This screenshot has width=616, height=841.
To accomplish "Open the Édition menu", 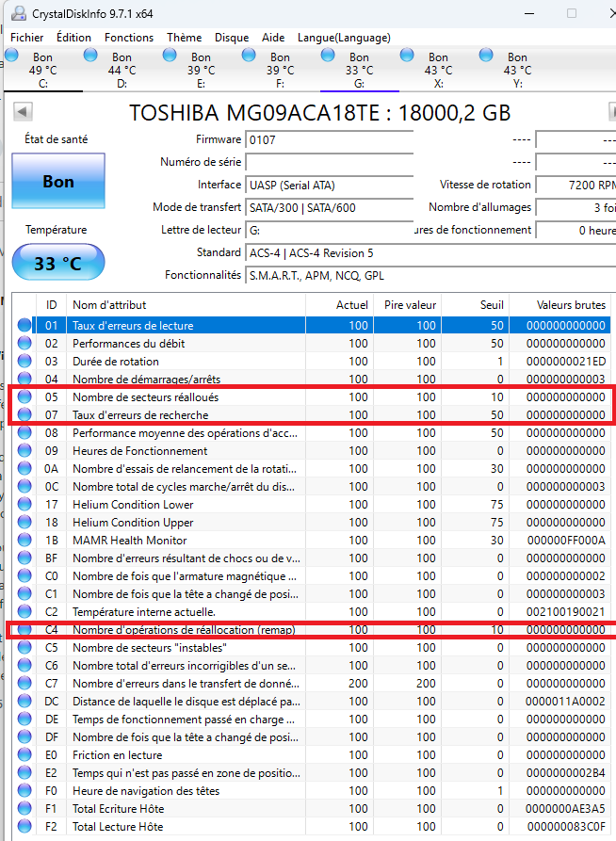I will [73, 38].
